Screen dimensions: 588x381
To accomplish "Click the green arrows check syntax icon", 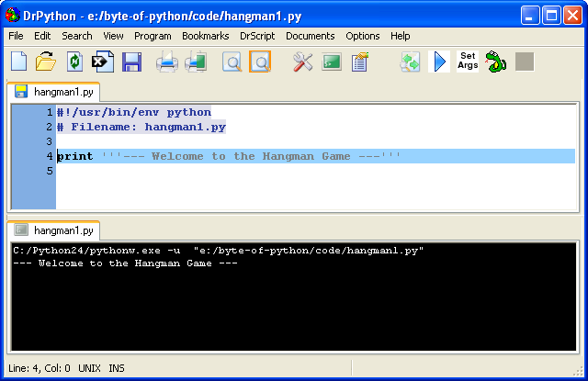I will (410, 62).
